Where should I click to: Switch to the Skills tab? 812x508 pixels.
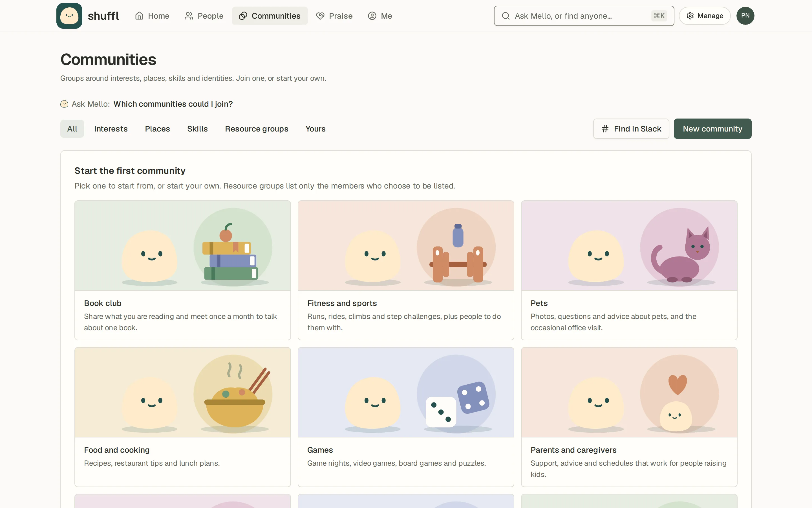197,129
